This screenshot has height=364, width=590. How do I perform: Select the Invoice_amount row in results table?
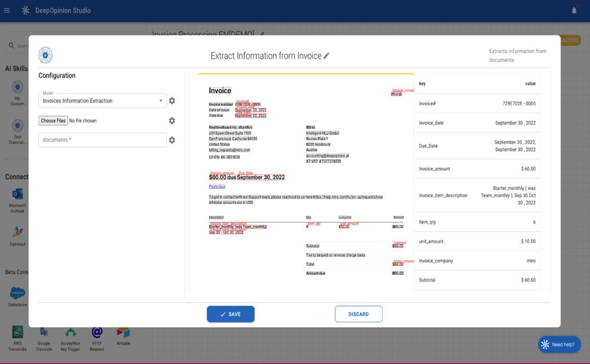point(477,169)
